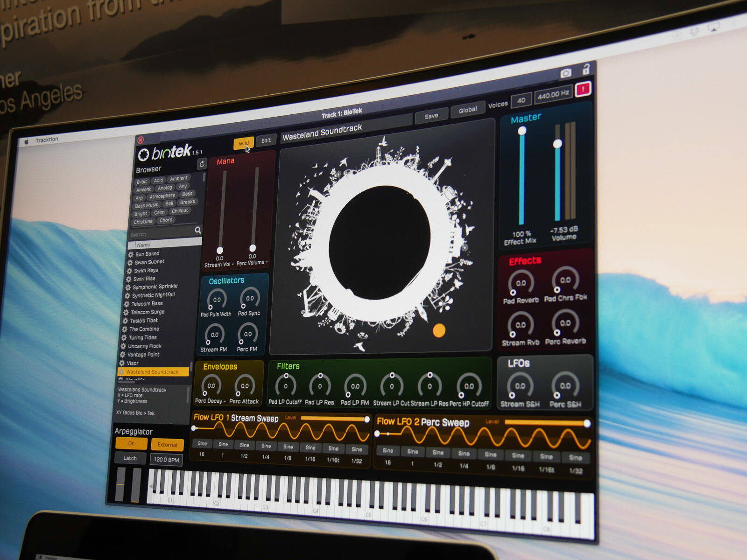Click the camera snapshot icon
The image size is (747, 560).
(566, 73)
